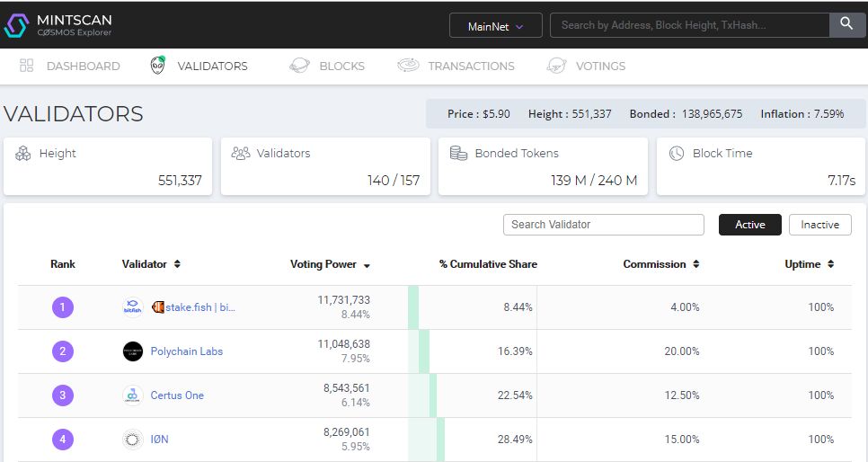Viewport: 868px width, 462px height.
Task: Click cumulative share 28.49%
Action: coord(515,440)
